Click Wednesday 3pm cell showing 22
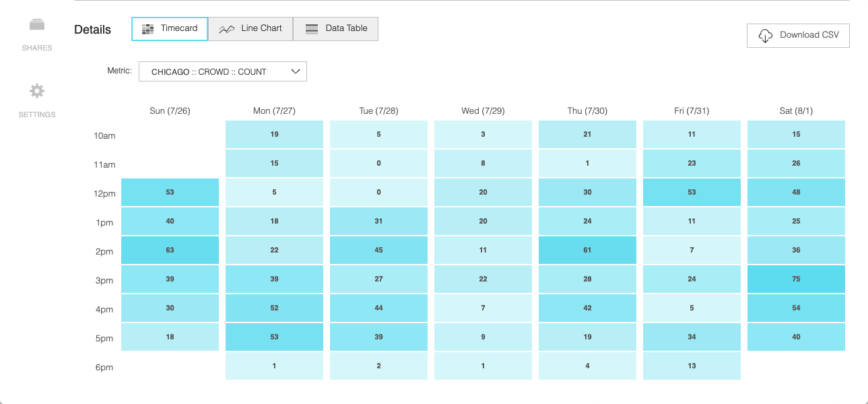This screenshot has width=868, height=404. (483, 279)
